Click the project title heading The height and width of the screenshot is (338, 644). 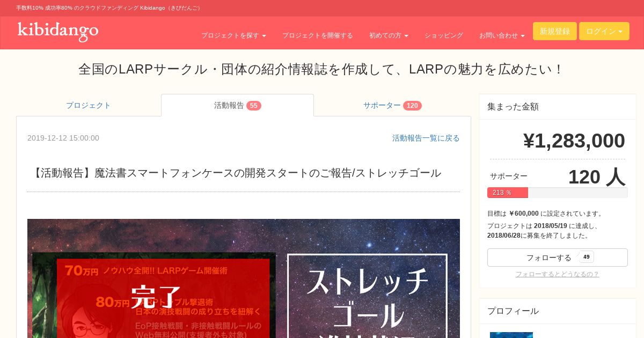322,69
